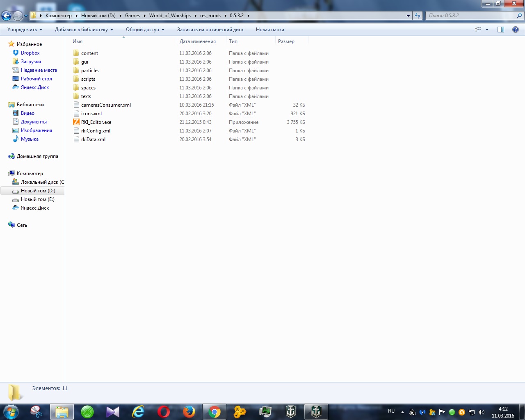Expand the arrow after res_mods breadcrumb
This screenshot has height=420, width=525.
tap(225, 16)
